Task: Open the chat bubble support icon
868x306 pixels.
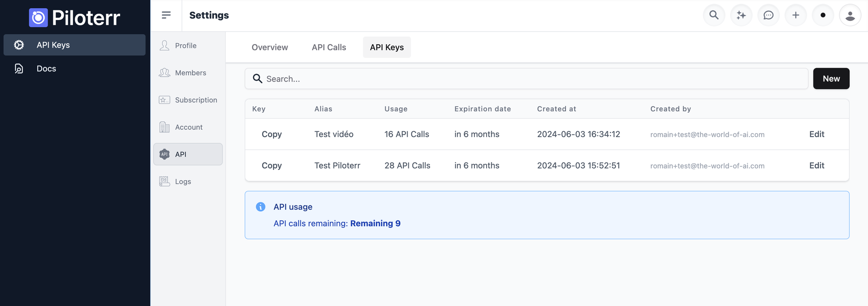Action: tap(769, 15)
